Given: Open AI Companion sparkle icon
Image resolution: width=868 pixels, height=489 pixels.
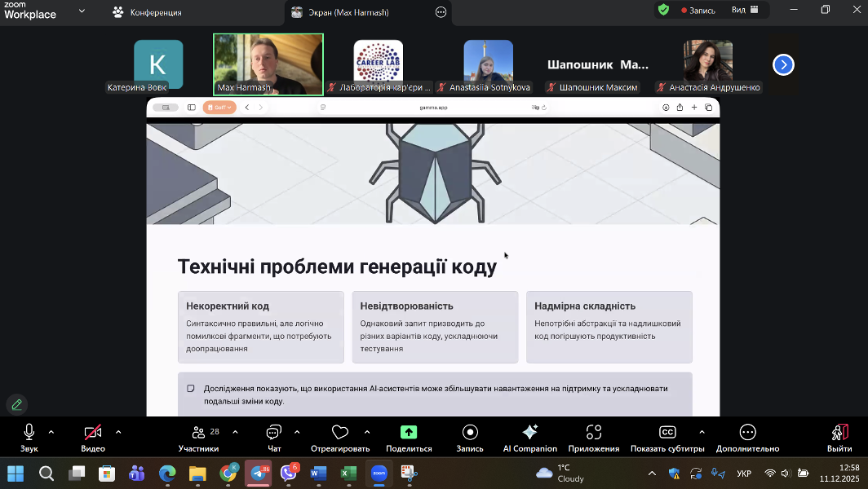Looking at the screenshot, I should pos(529,433).
